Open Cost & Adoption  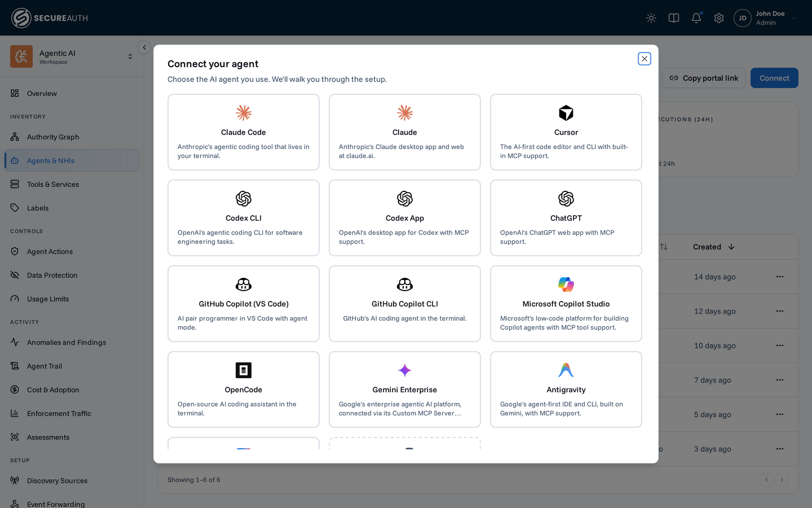tap(72, 389)
